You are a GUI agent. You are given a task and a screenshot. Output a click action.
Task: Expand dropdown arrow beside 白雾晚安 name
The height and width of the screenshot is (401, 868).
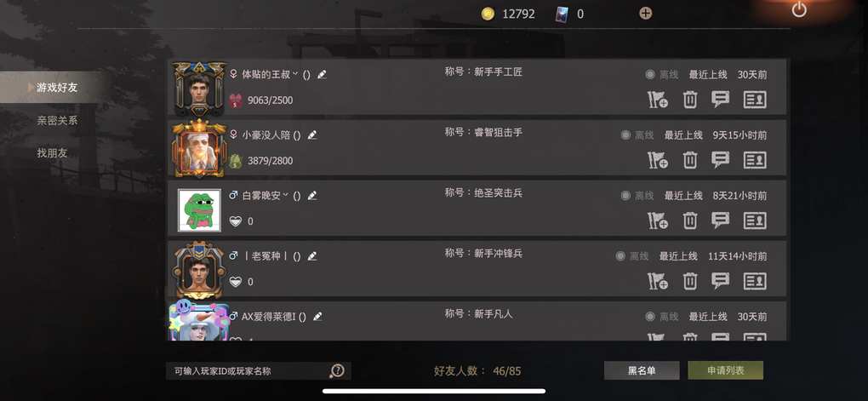coord(286,195)
